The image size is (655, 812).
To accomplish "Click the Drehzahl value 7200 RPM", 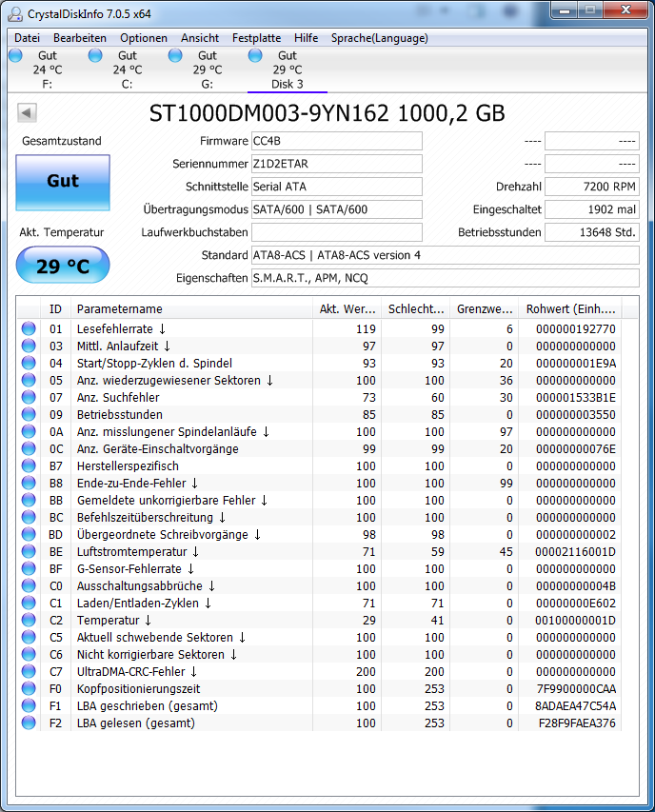I will 592,187.
